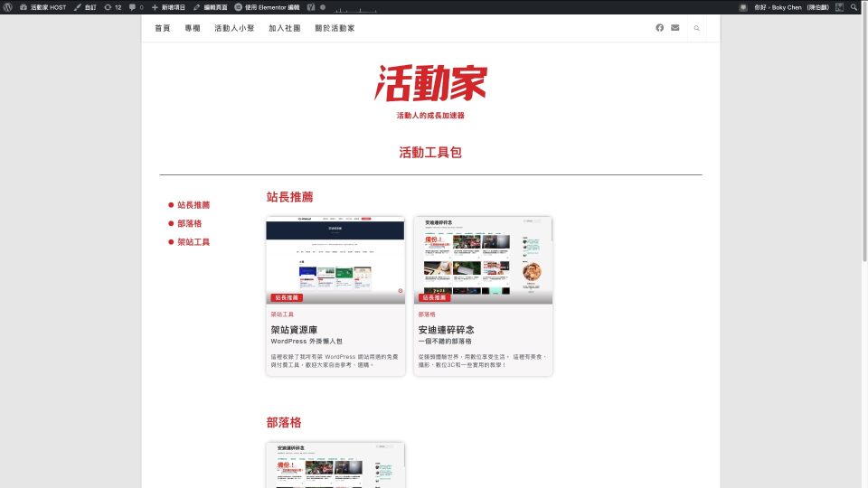Click the Facebook icon in header
Viewport: 868px width, 488px height.
(x=659, y=28)
